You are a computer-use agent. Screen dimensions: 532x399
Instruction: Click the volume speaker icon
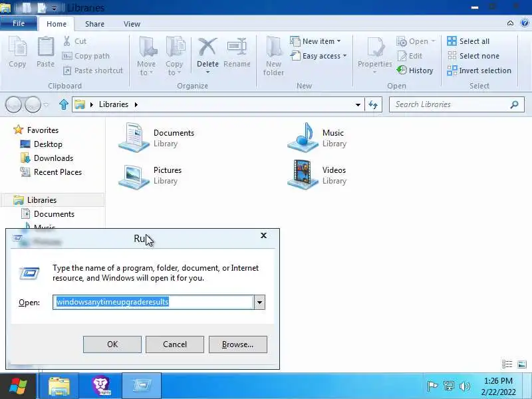(x=464, y=386)
